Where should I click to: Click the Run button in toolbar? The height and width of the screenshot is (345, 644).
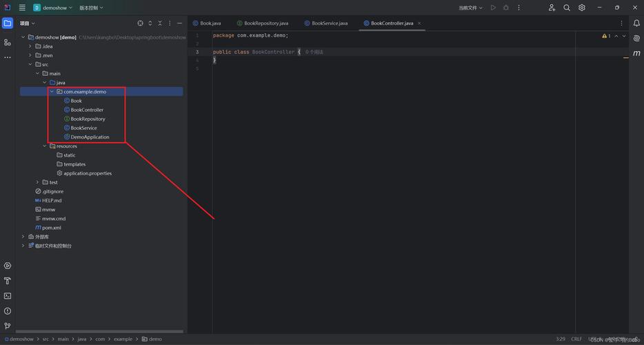(x=493, y=8)
